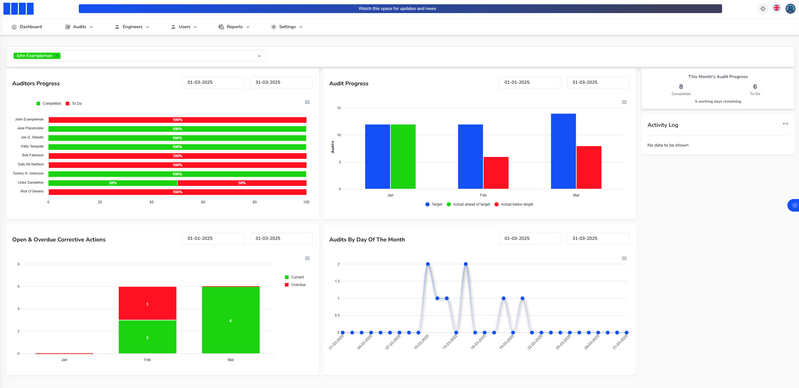Click the Reports menu icon
799x388 pixels.
point(221,27)
